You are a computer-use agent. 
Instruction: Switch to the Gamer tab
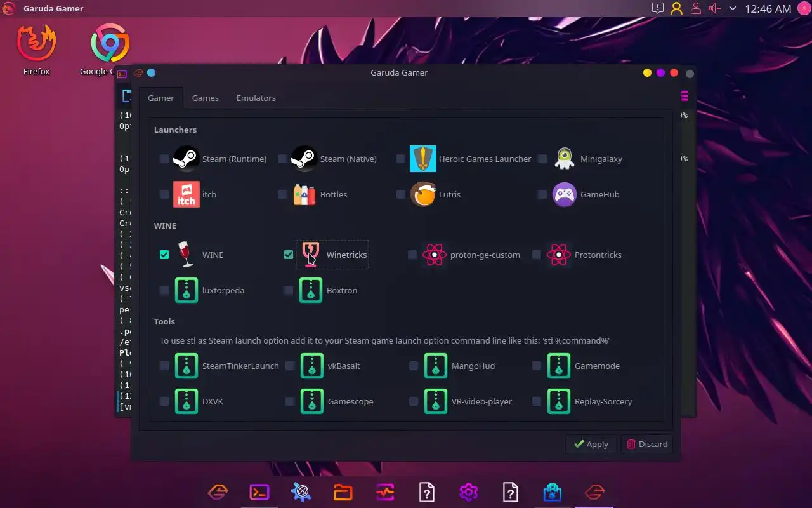coord(160,98)
